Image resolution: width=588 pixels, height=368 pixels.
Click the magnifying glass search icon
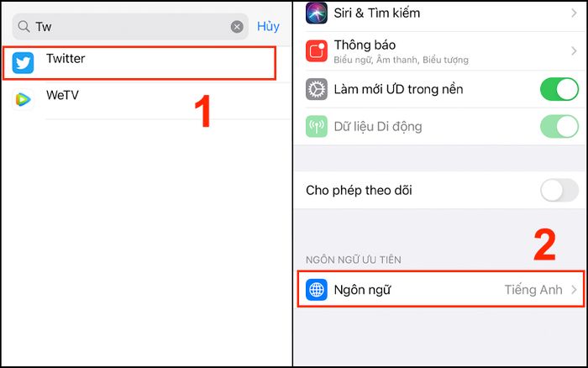click(24, 27)
